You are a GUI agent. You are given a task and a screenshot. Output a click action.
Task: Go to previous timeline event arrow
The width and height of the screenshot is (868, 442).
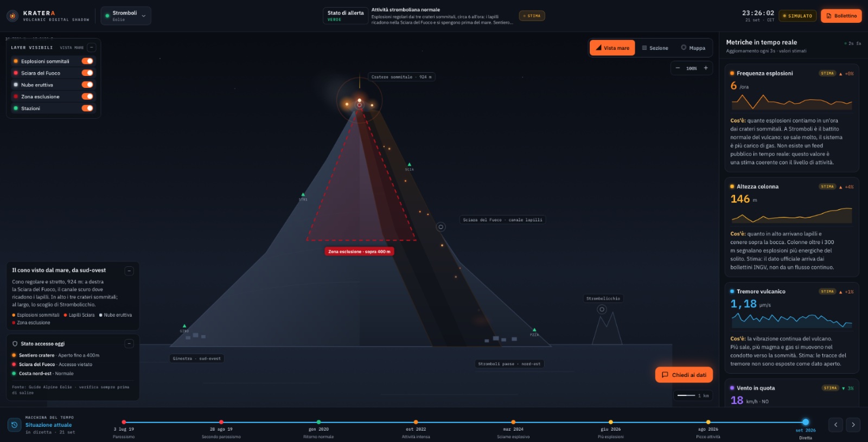tap(835, 425)
